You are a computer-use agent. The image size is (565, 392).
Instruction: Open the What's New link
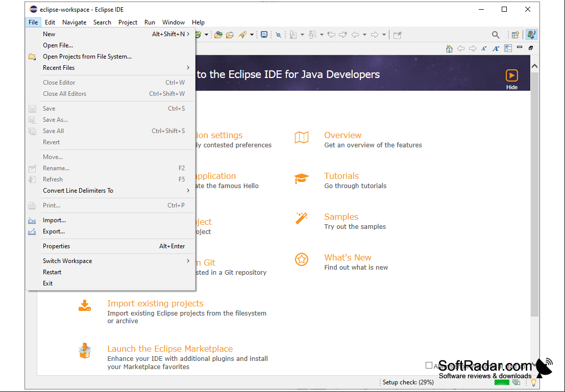(348, 257)
